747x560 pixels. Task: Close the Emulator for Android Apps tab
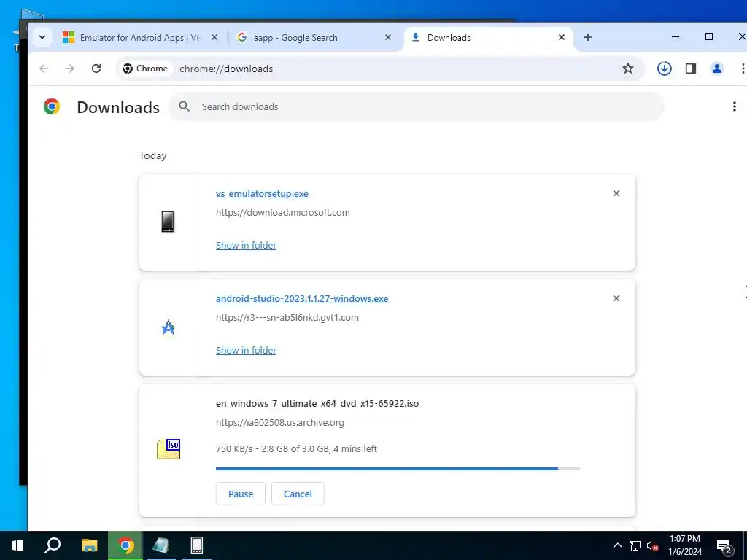(x=214, y=37)
